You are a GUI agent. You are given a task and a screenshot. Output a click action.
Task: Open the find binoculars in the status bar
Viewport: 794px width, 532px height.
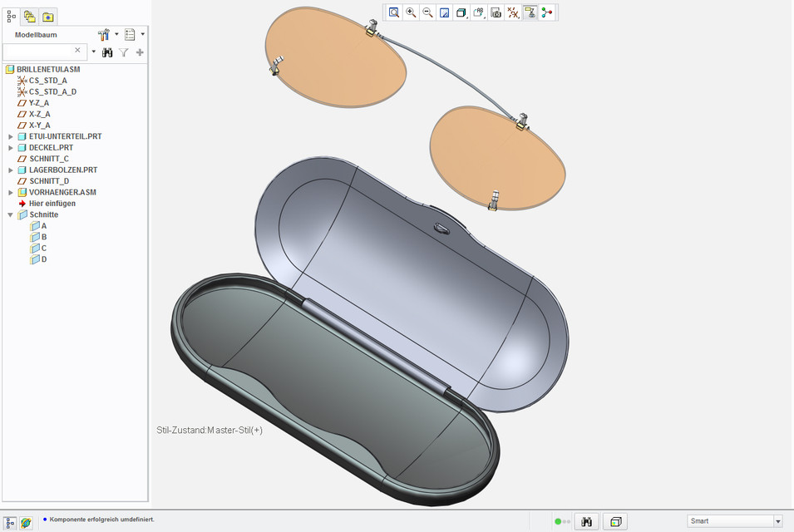588,521
